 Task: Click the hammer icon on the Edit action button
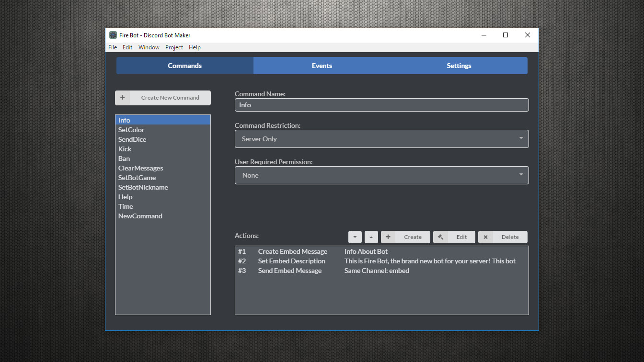pos(441,237)
